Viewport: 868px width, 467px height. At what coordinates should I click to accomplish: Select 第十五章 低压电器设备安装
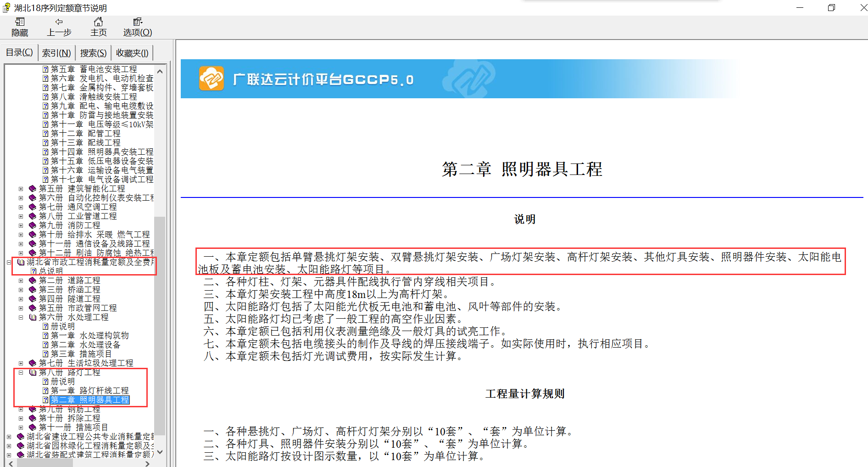[102, 161]
